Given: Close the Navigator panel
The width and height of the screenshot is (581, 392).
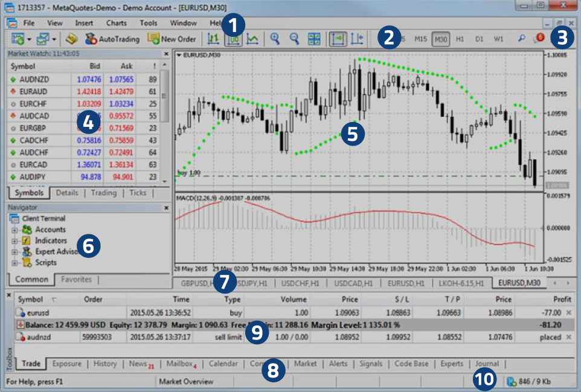Looking at the screenshot, I should point(166,208).
